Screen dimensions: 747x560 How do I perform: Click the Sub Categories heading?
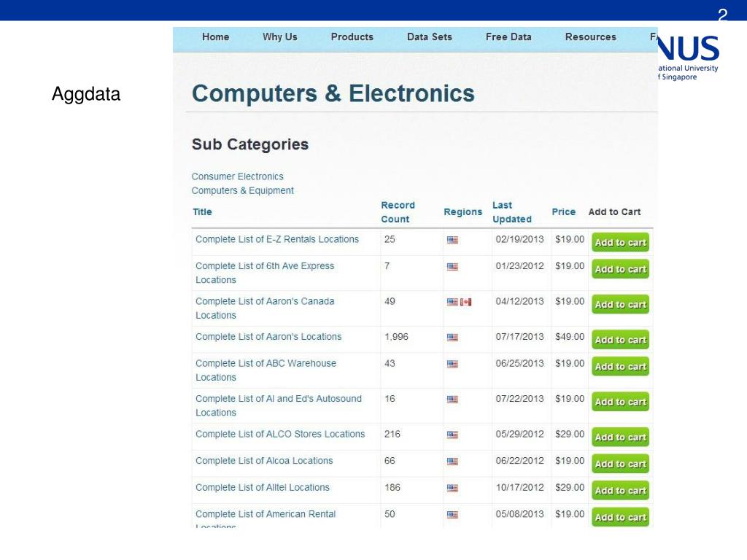(250, 144)
